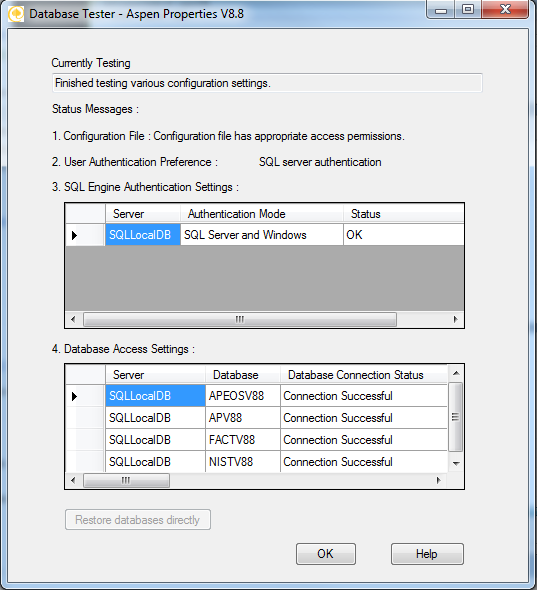Click Server column header in Database Access table

pyautogui.click(x=155, y=375)
